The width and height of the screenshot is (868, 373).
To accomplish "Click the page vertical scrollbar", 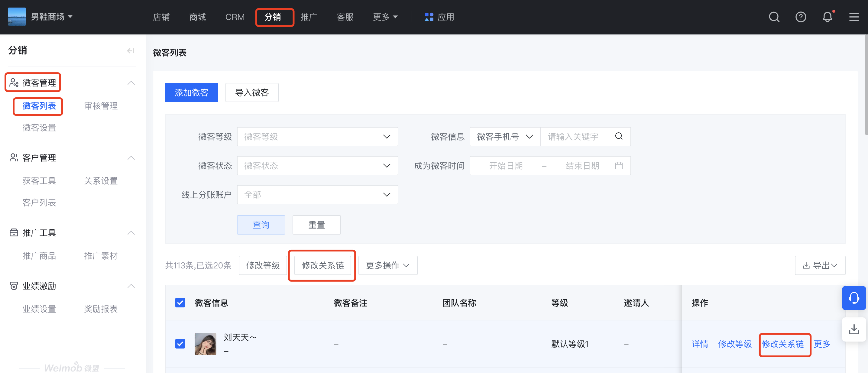I will (866, 84).
